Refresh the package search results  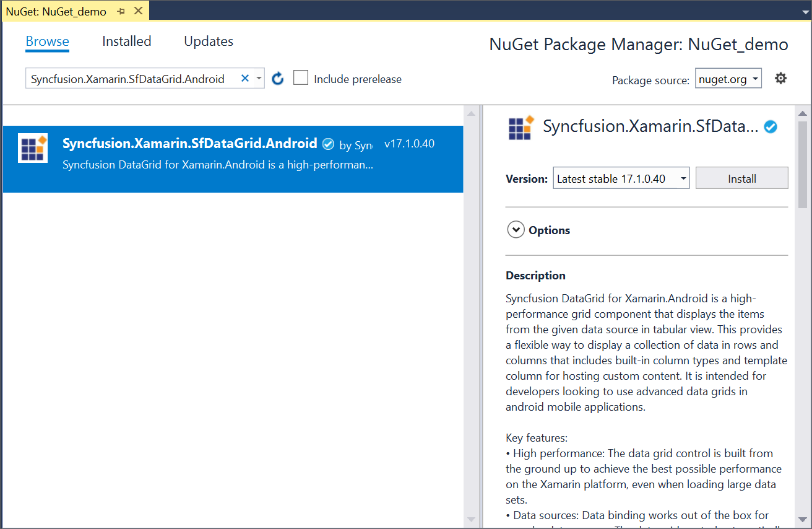coord(277,78)
